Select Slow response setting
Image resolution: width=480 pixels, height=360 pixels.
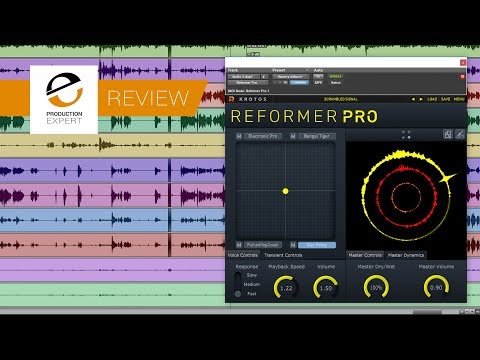(252, 275)
